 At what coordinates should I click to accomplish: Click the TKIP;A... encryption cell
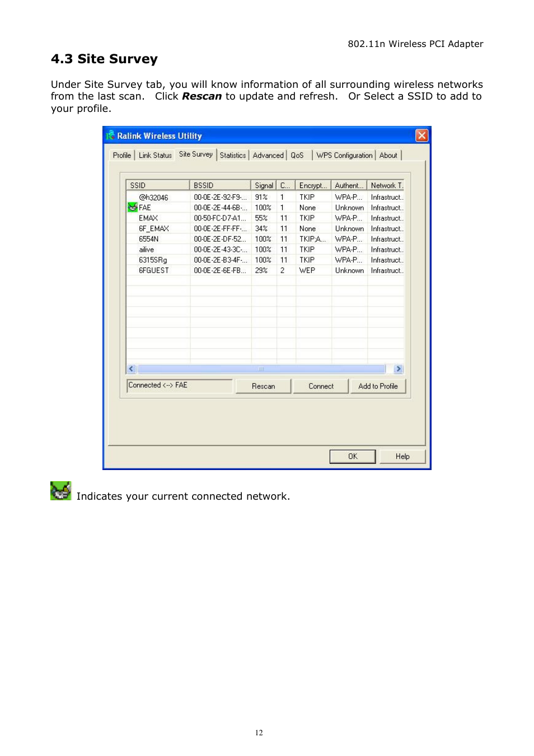312,239
